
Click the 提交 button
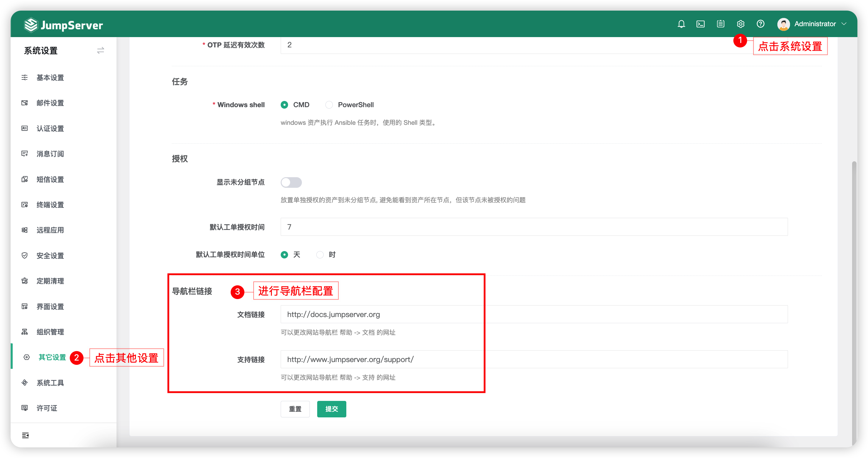(x=331, y=409)
